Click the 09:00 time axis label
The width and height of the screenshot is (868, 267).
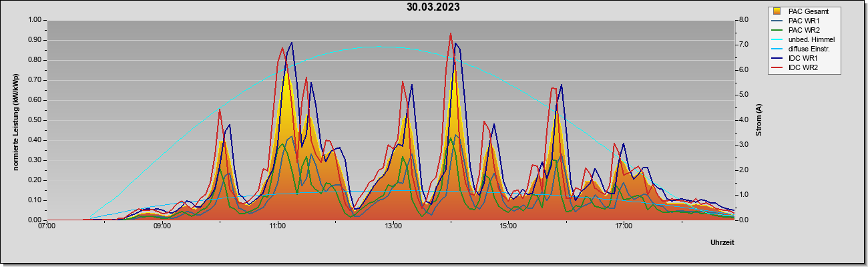(162, 227)
